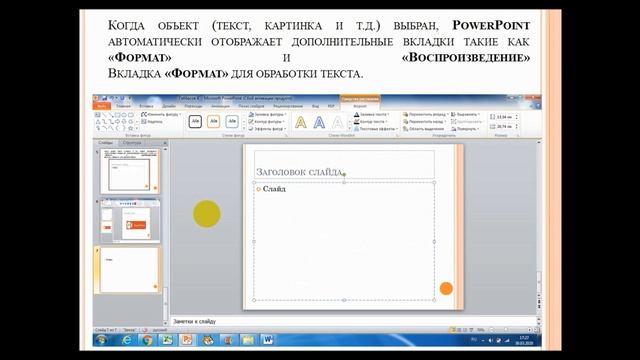This screenshot has height=360, width=640.
Task: Open Выровнять dropdown
Action: [x=466, y=115]
